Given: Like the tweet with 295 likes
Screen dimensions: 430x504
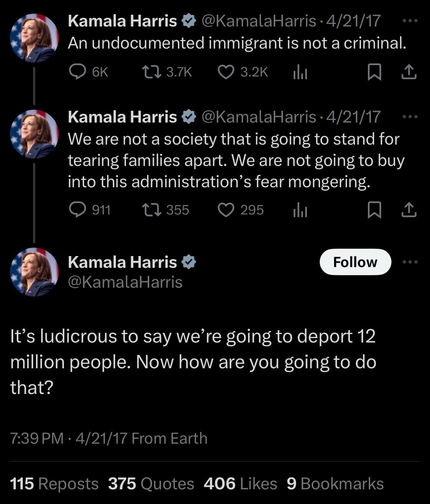Looking at the screenshot, I should [x=226, y=210].
